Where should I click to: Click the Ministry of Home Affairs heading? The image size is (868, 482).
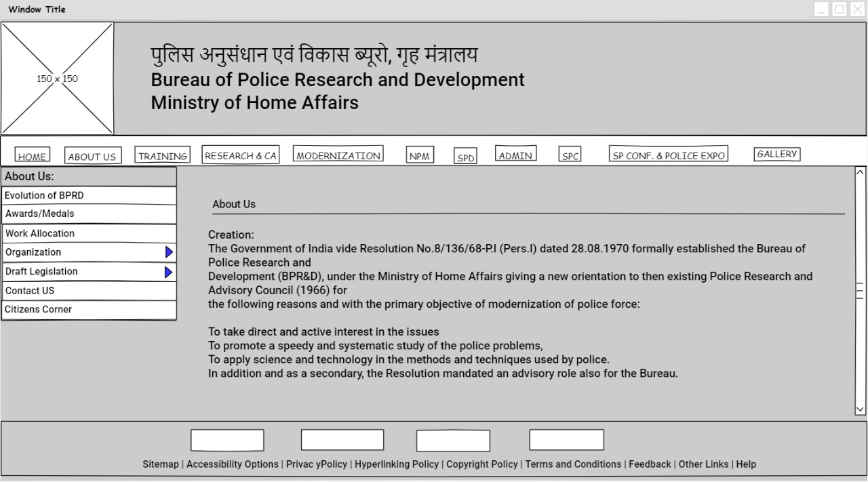point(254,103)
